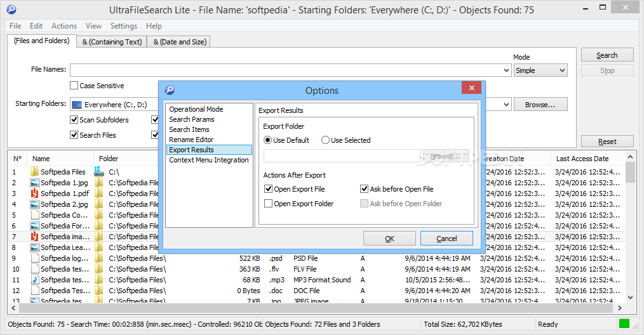The width and height of the screenshot is (644, 335).
Task: Click the main window Browse... button
Action: pos(540,105)
